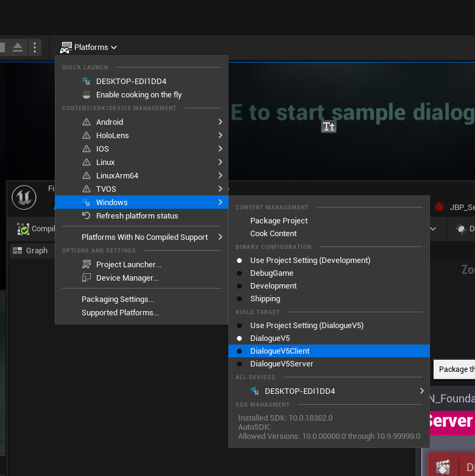
Task: Enable cooking on the fly
Action: point(139,95)
